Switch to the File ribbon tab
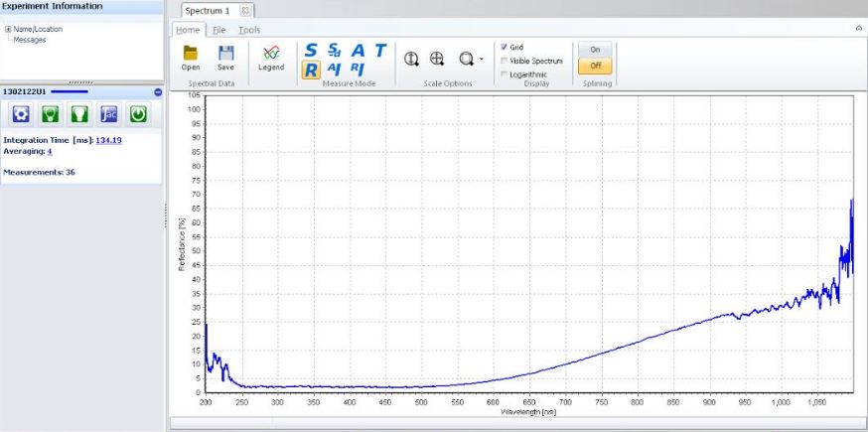The width and height of the screenshot is (868, 432). click(x=217, y=30)
